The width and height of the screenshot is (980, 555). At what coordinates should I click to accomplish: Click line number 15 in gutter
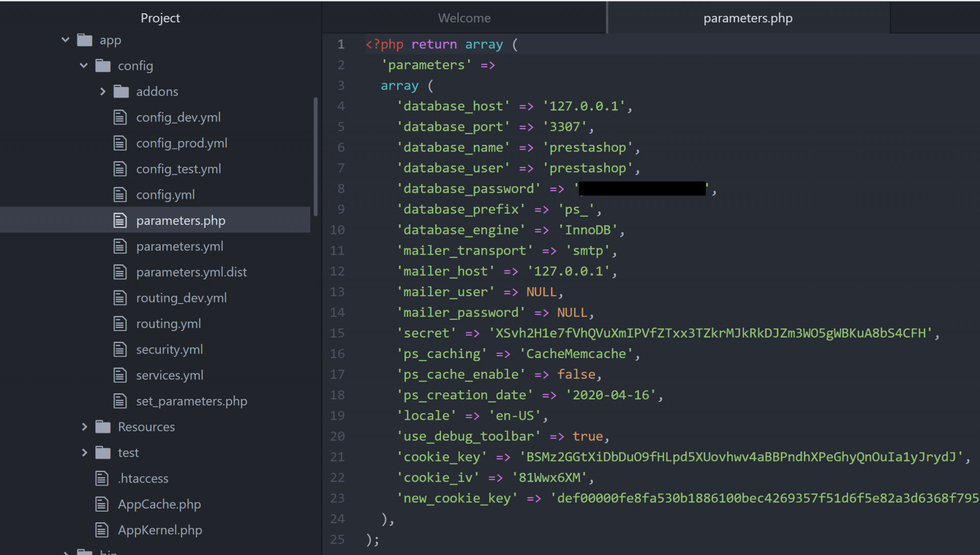tap(337, 333)
